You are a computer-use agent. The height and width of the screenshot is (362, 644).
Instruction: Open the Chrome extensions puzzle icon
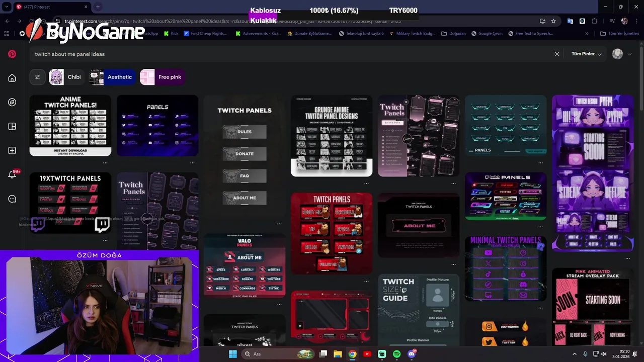point(595,21)
